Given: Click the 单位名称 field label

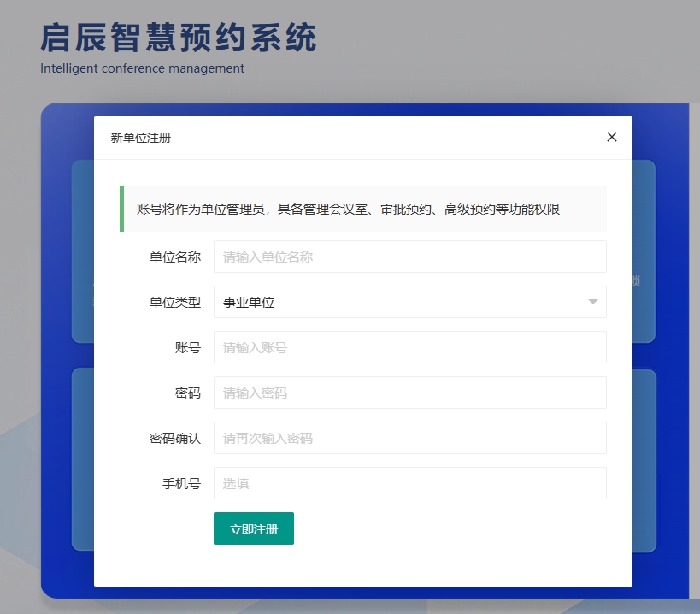Looking at the screenshot, I should tap(174, 257).
